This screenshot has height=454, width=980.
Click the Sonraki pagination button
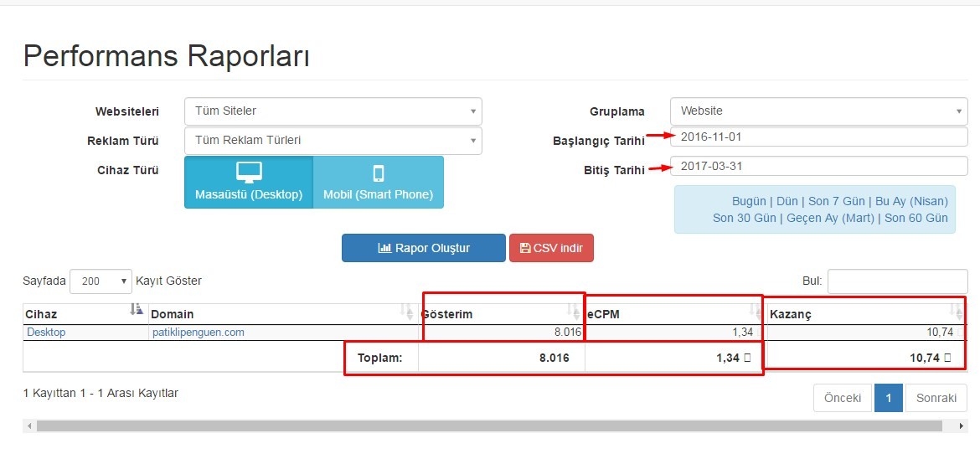coord(936,399)
